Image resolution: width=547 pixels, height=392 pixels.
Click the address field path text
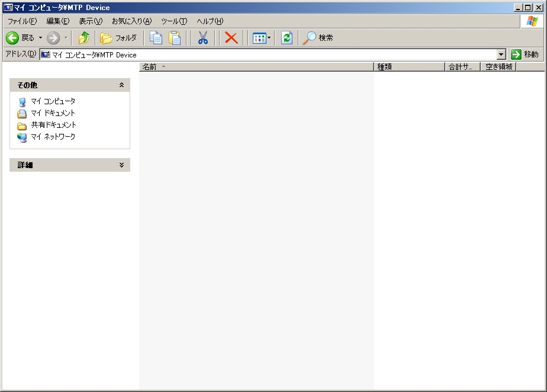click(94, 55)
